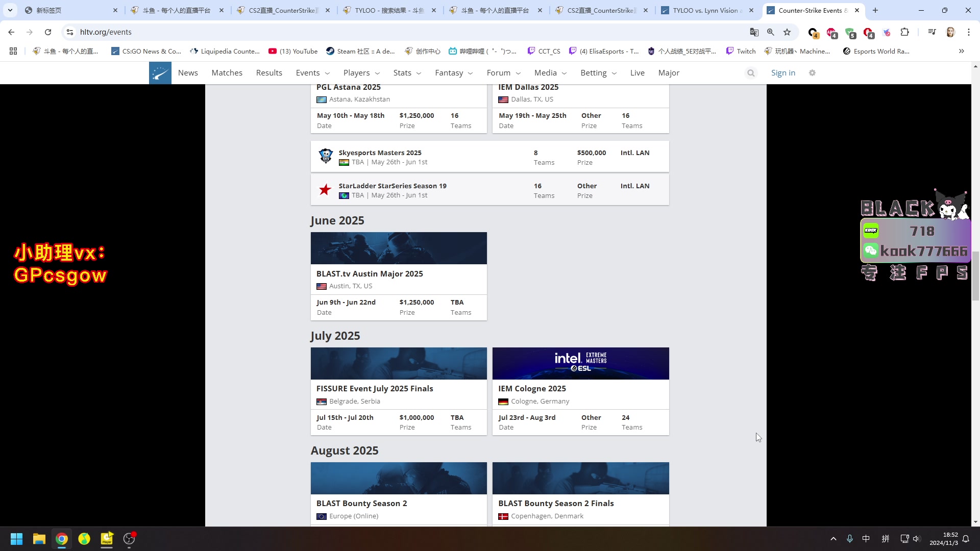Image resolution: width=980 pixels, height=551 pixels.
Task: Select the Live tab in navbar
Action: point(636,72)
